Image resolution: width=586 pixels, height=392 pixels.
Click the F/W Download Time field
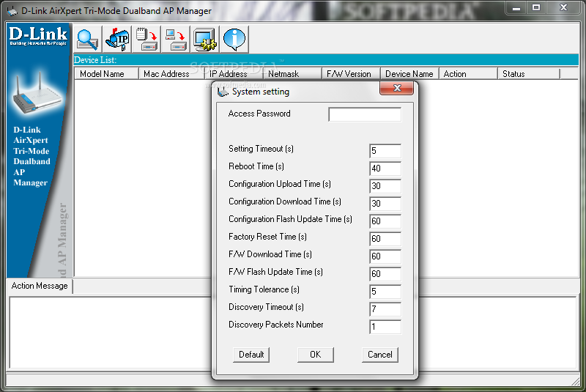[385, 256]
